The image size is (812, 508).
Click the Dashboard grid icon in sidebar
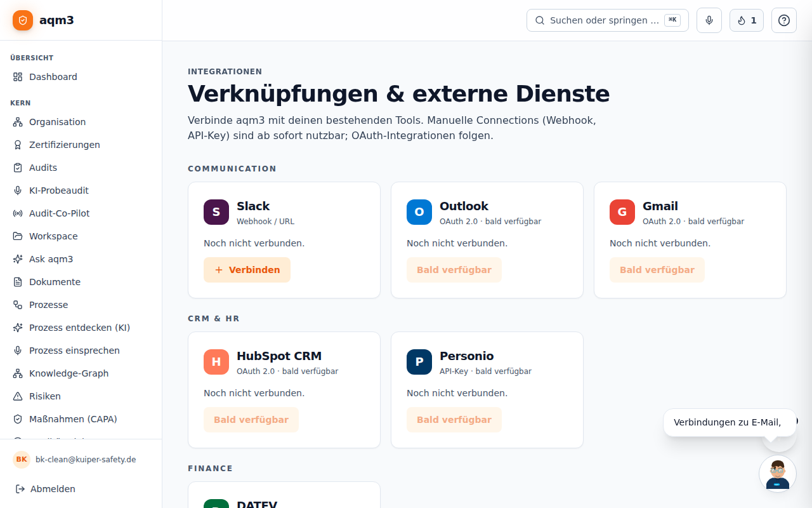[18, 77]
